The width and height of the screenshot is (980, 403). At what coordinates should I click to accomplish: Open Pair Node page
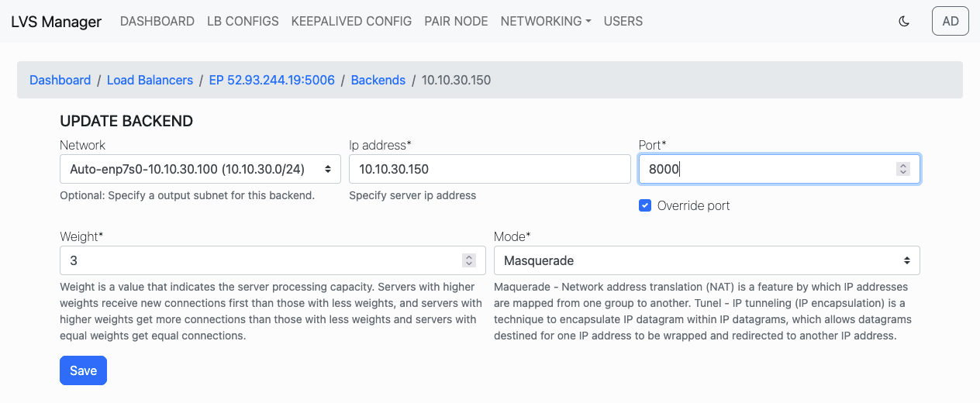pos(456,22)
